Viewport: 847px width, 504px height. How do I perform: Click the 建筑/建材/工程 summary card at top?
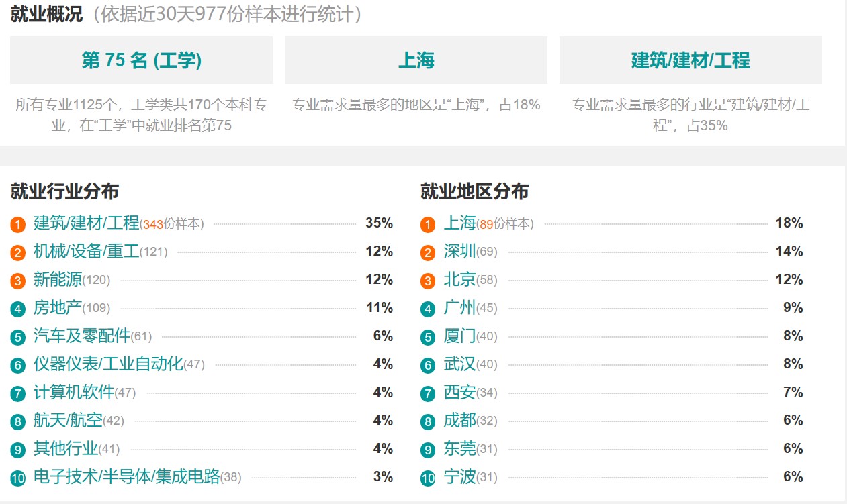[690, 60]
